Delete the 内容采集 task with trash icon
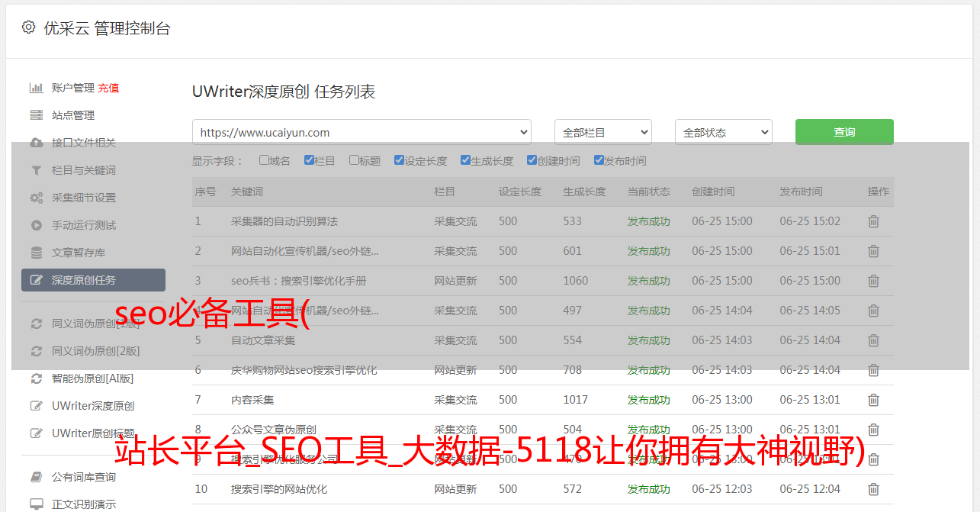The height and width of the screenshot is (512, 980). 873,400
